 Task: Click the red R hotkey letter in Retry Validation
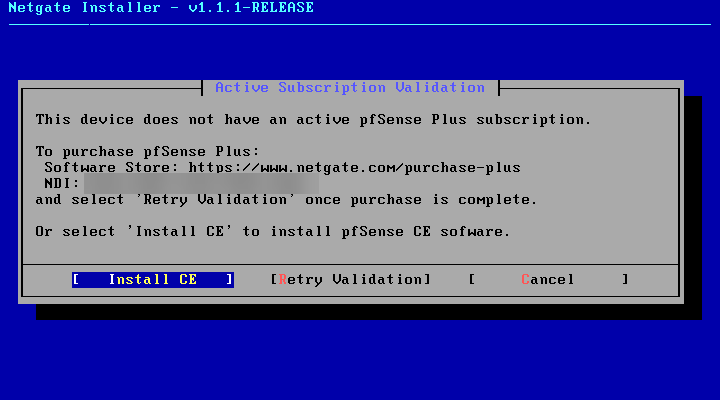(x=283, y=280)
